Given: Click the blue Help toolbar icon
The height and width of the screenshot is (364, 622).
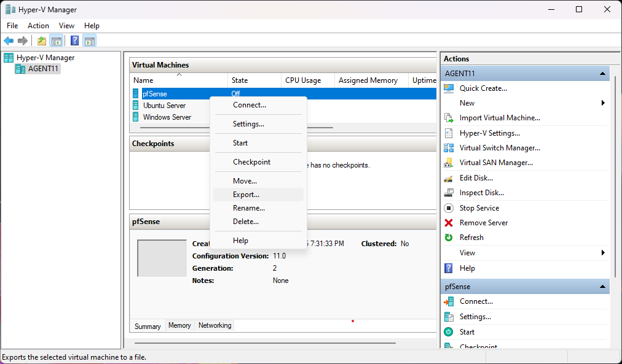Looking at the screenshot, I should pyautogui.click(x=74, y=41).
